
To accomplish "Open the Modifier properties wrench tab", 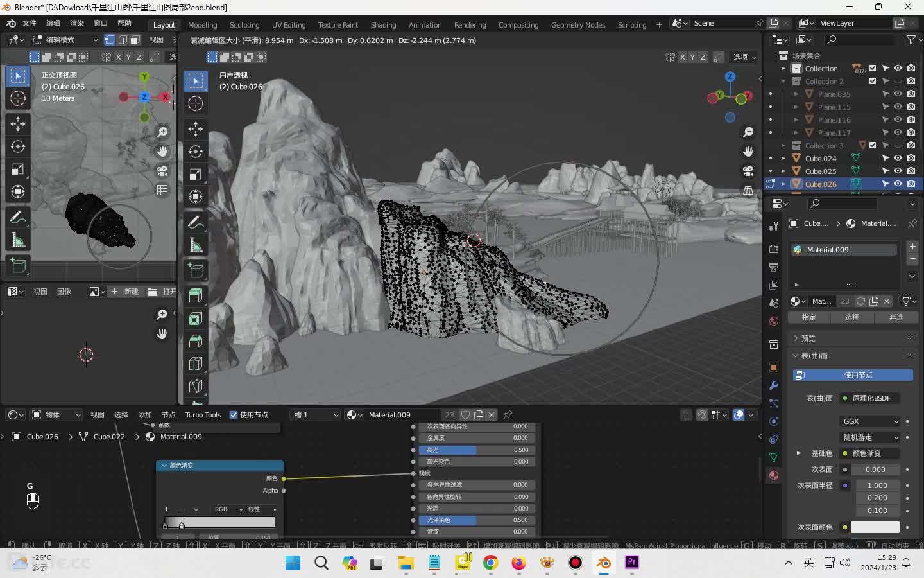I will (774, 385).
